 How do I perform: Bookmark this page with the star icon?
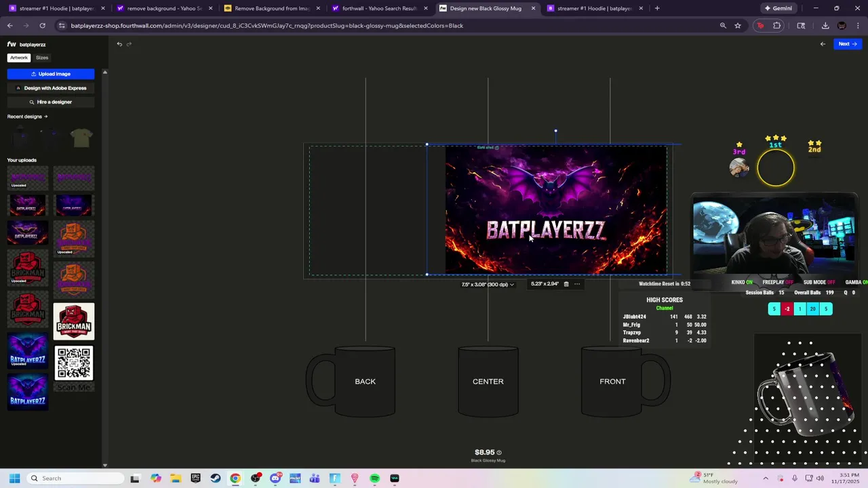pyautogui.click(x=738, y=26)
